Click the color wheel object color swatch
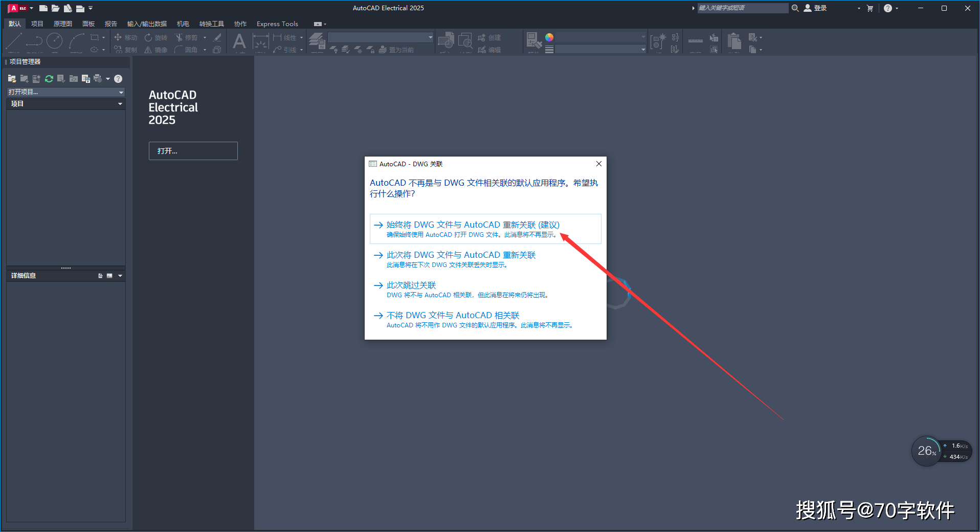 tap(549, 37)
